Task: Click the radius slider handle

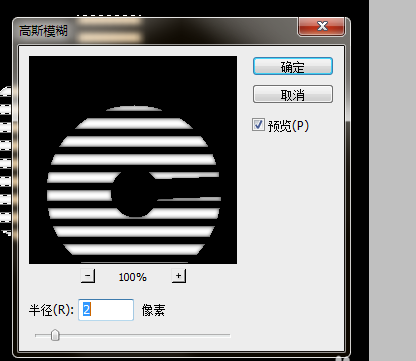Action: (55, 335)
